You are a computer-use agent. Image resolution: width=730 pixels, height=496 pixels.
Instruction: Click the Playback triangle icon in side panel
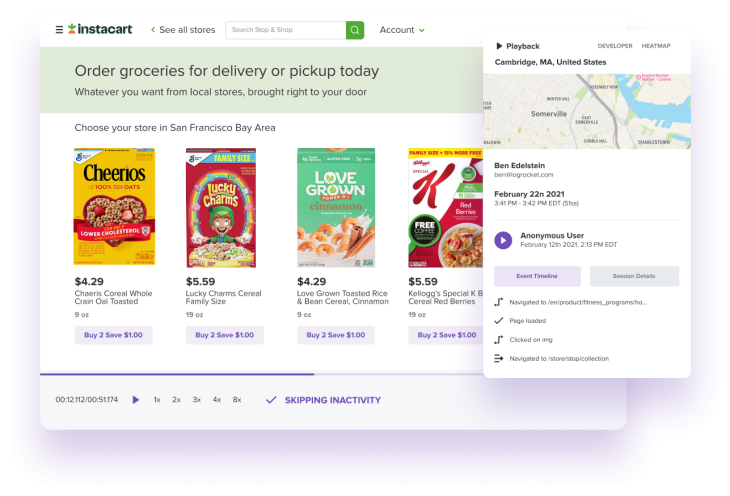coord(499,46)
